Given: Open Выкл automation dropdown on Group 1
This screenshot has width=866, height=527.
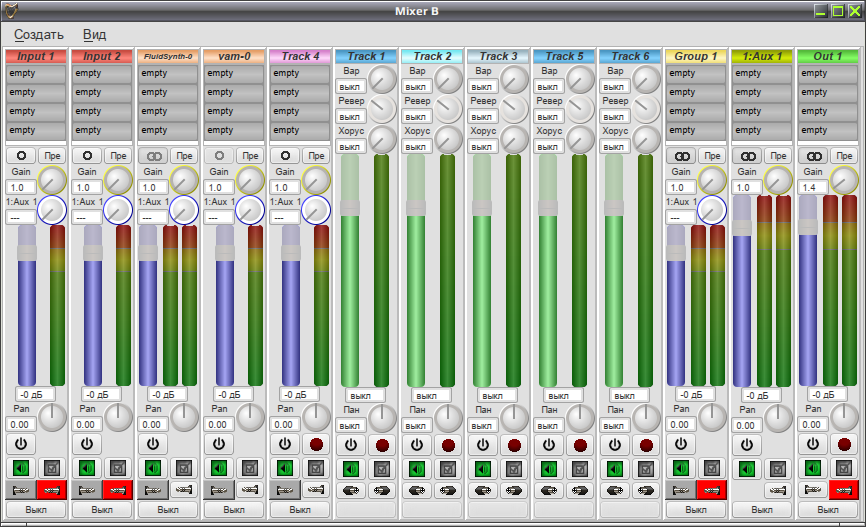Looking at the screenshot, I should pyautogui.click(x=696, y=510).
